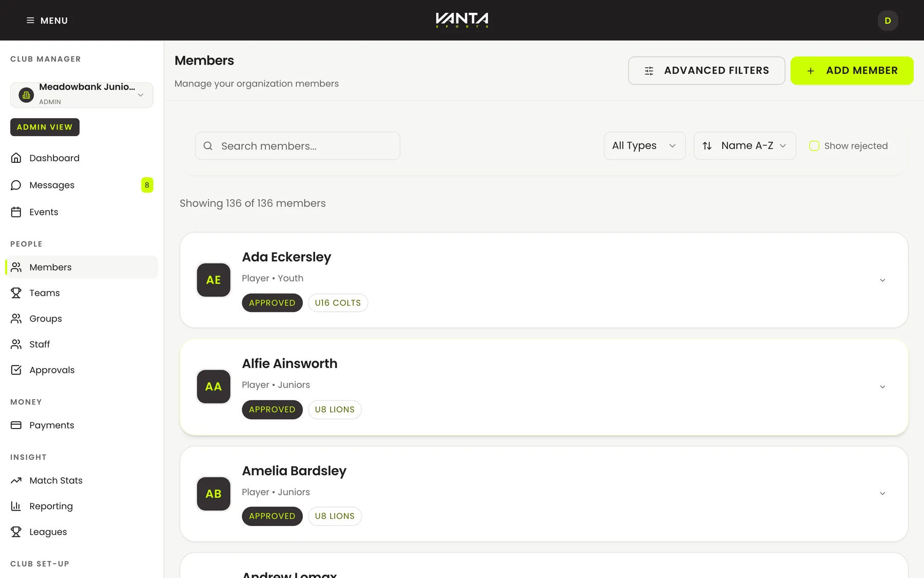Open the Alfie Ainsworth member name
The image size is (924, 578).
click(290, 364)
